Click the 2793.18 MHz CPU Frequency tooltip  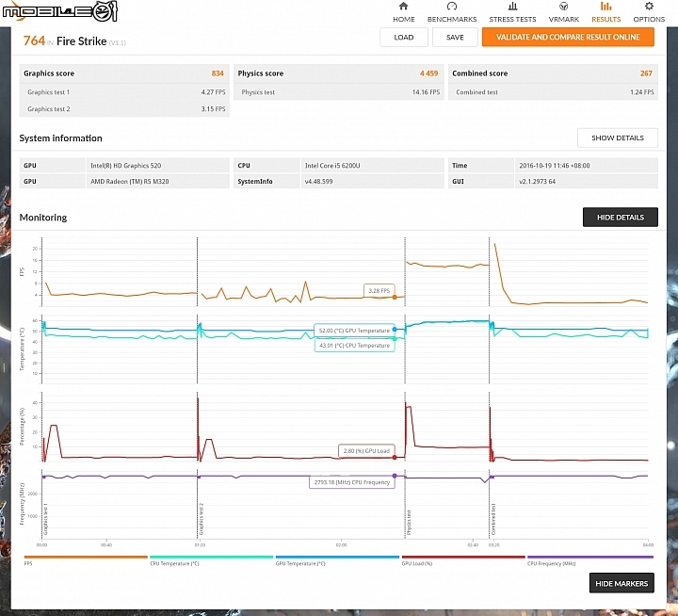[351, 482]
